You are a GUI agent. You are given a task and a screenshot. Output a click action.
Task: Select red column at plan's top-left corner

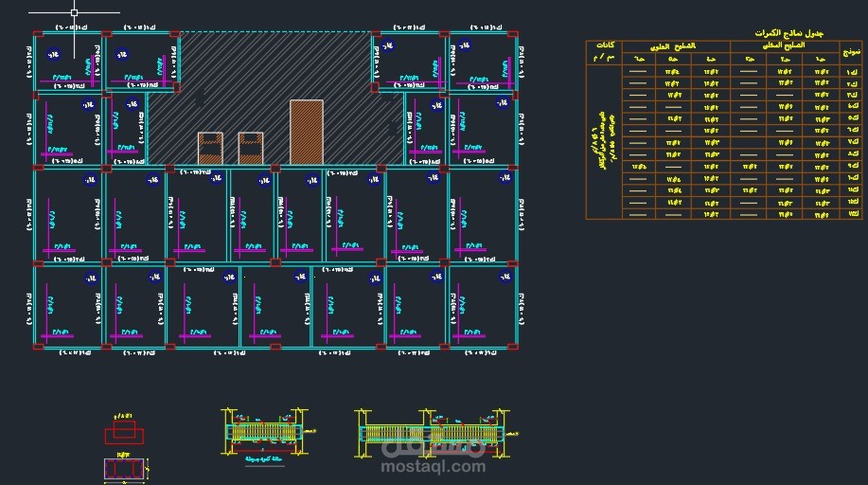[x=38, y=34]
